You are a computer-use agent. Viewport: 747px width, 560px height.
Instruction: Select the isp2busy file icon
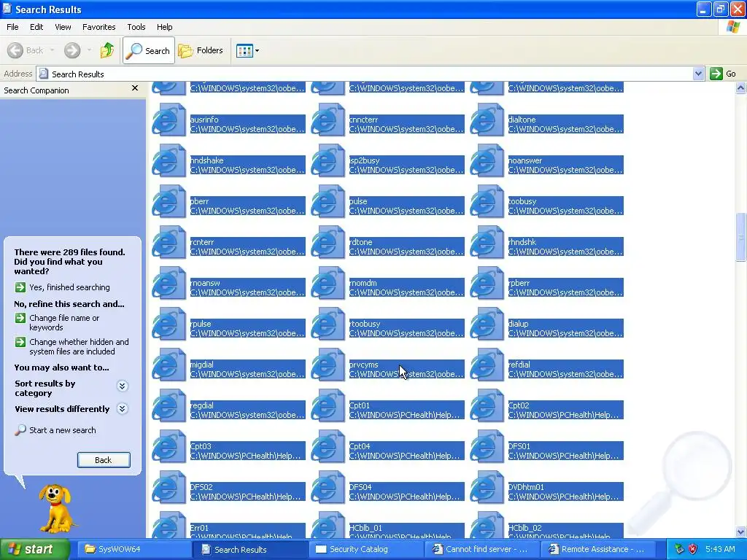[x=328, y=161]
